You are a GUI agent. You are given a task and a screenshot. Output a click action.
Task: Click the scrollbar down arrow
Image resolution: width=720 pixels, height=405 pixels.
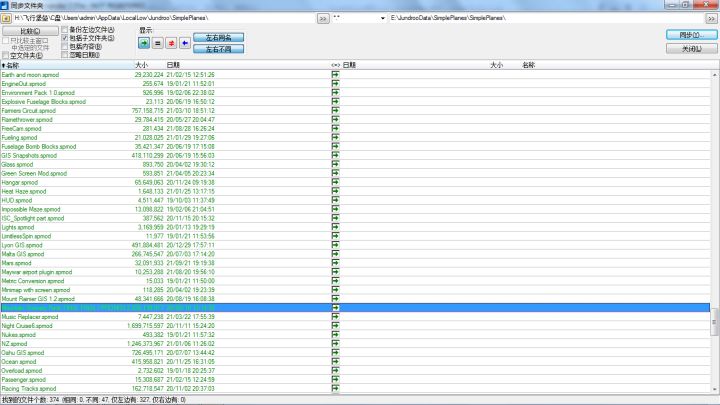pyautogui.click(x=714, y=389)
